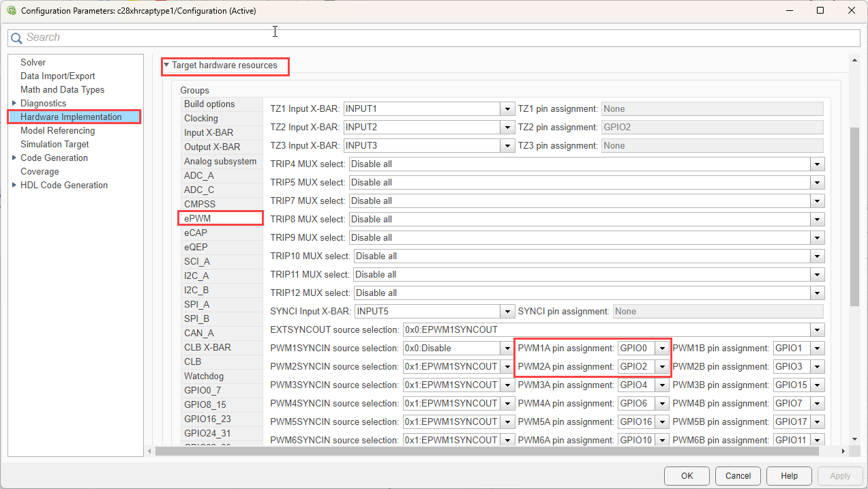Click the Help button

coord(789,475)
